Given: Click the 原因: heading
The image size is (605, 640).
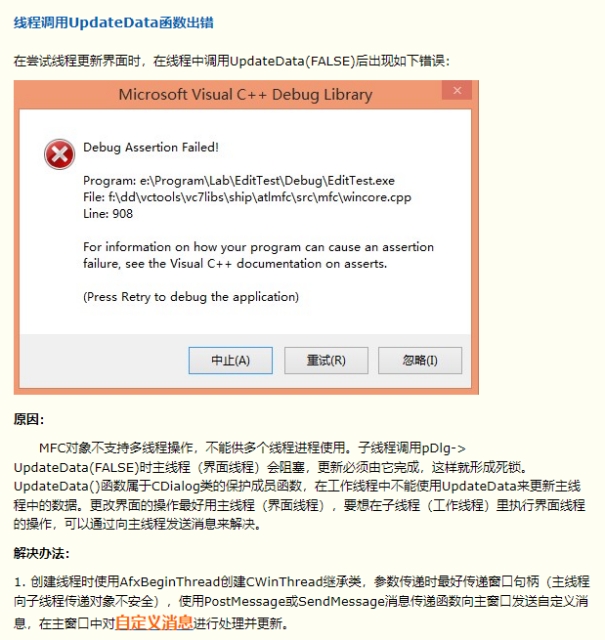Looking at the screenshot, I should 29,419.
